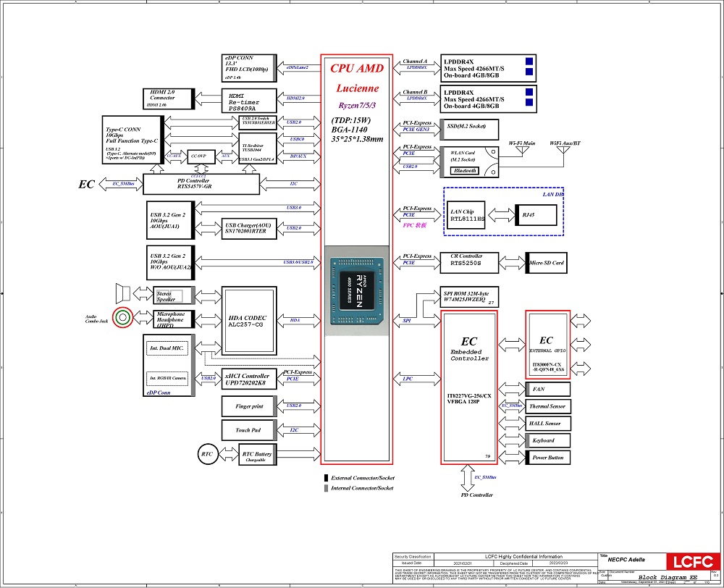This screenshot has width=724, height=588.
Task: Select the Type-C CONN 10Gbps block
Action: (x=133, y=140)
